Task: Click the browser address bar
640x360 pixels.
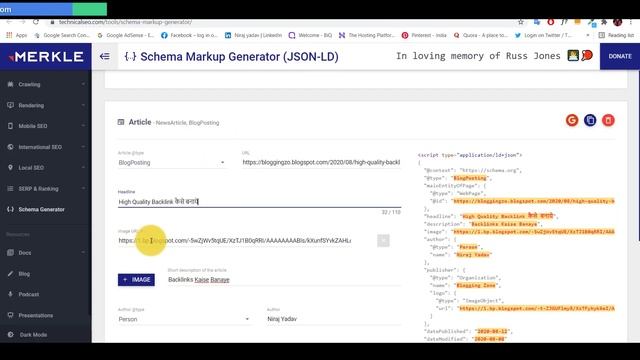Action: coord(282,22)
